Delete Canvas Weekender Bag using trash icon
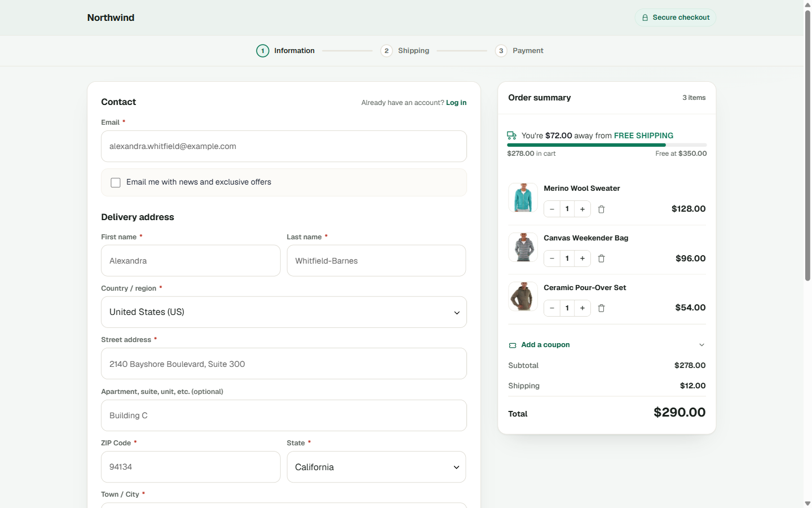This screenshot has height=508, width=812. tap(601, 259)
